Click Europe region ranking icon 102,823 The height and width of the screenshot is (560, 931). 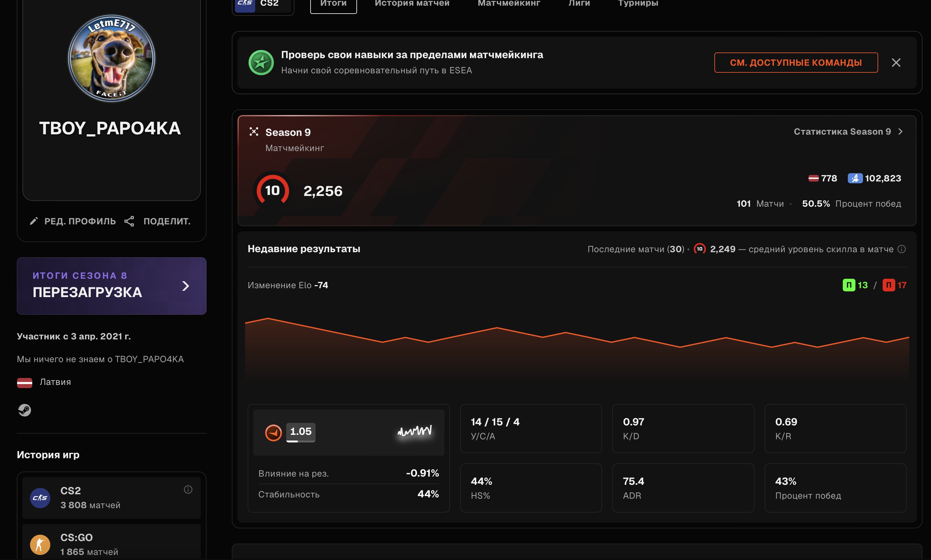pyautogui.click(x=855, y=178)
